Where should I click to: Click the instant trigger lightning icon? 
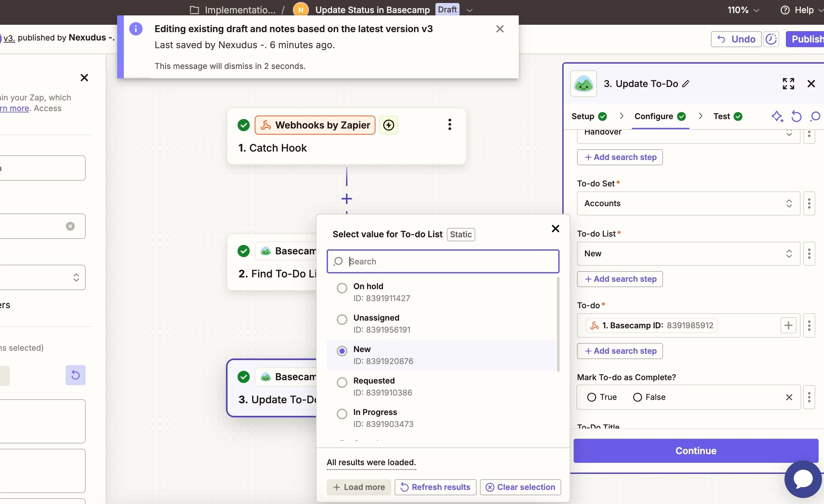pyautogui.click(x=389, y=125)
